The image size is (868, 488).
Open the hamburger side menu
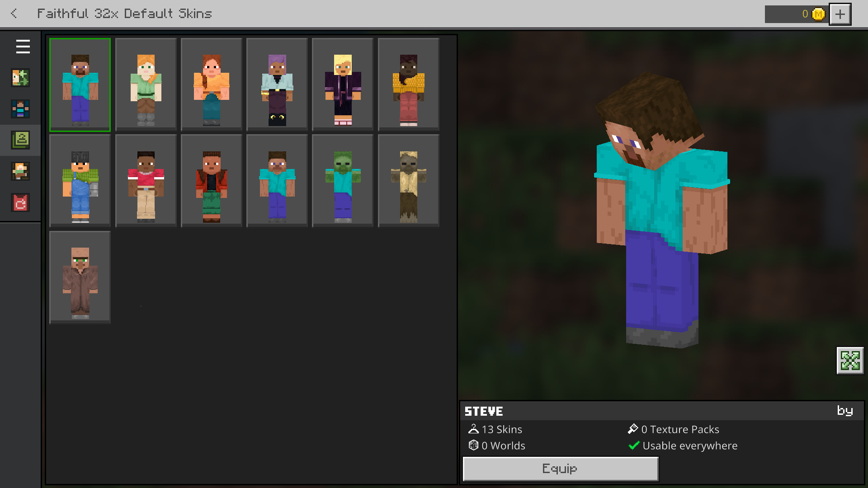click(x=23, y=47)
